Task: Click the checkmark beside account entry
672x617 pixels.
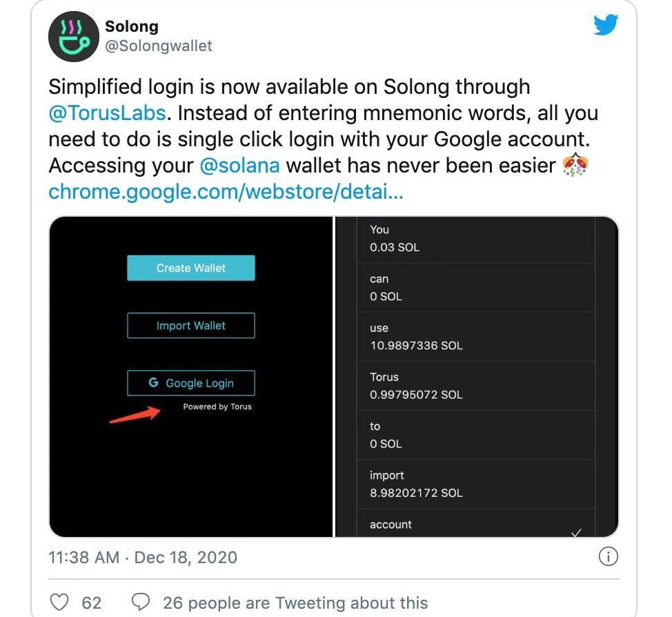Action: coord(577,532)
